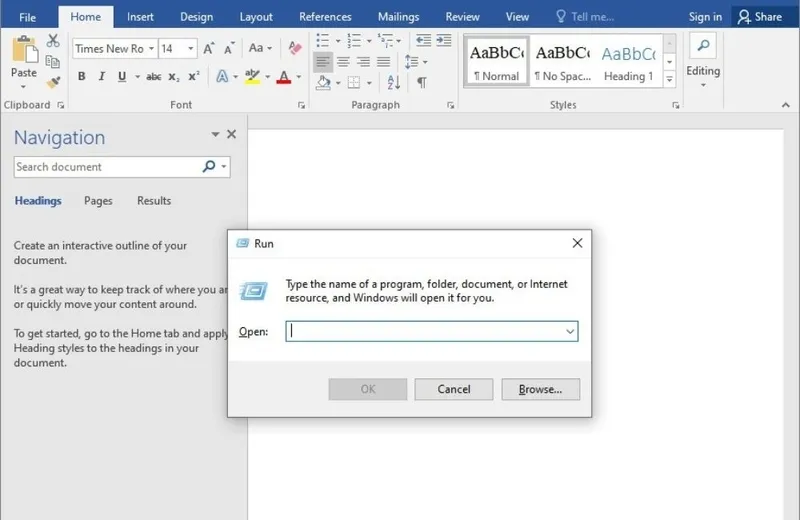This screenshot has height=520, width=800.
Task: Click the Numbering list icon
Action: [354, 40]
